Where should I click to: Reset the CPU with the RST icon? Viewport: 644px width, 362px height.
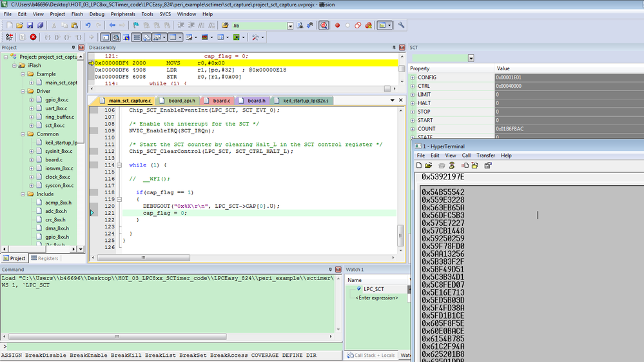9,37
